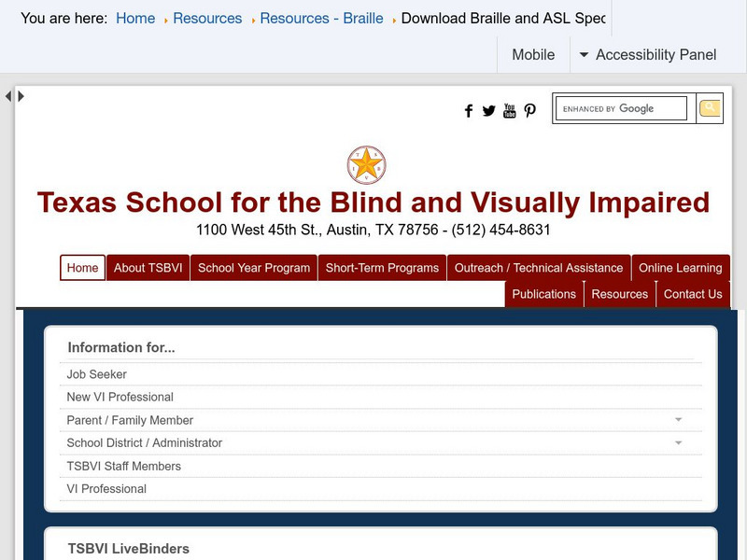Switch to the Mobile view
This screenshot has width=747, height=560.
[x=533, y=55]
